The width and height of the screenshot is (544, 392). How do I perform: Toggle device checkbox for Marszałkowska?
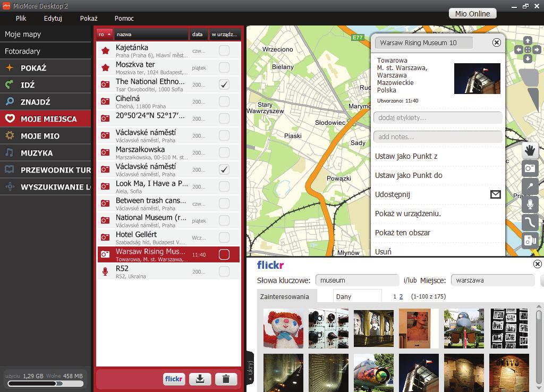point(224,152)
